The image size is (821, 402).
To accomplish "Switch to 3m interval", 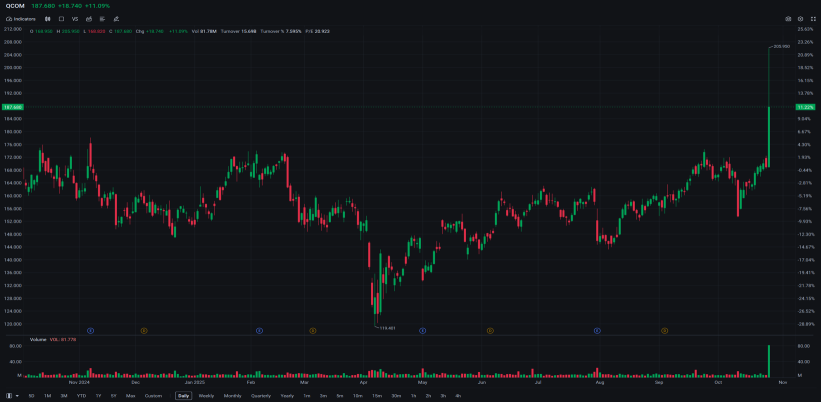I will 324,396.
